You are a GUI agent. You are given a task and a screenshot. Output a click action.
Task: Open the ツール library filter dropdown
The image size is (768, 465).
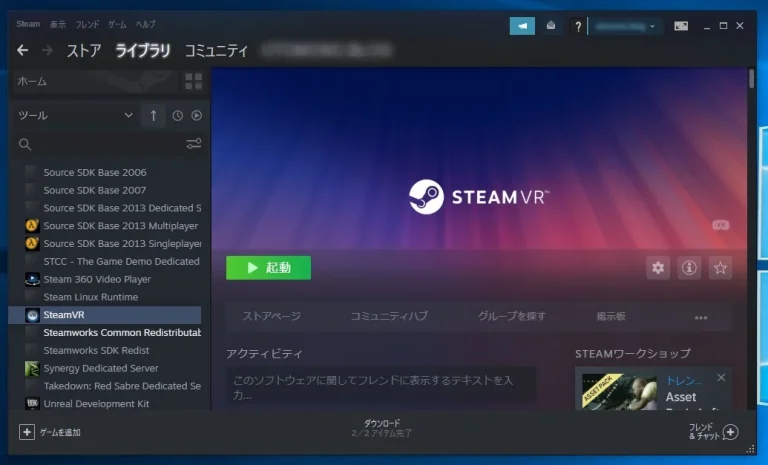tap(75, 116)
